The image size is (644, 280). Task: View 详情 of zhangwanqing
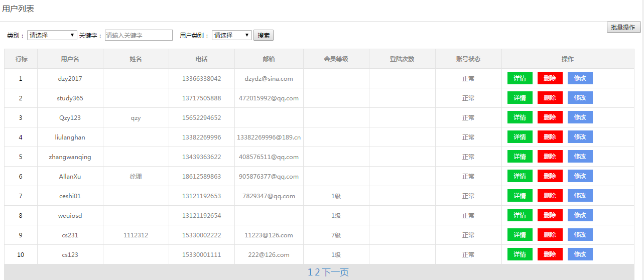pos(520,157)
